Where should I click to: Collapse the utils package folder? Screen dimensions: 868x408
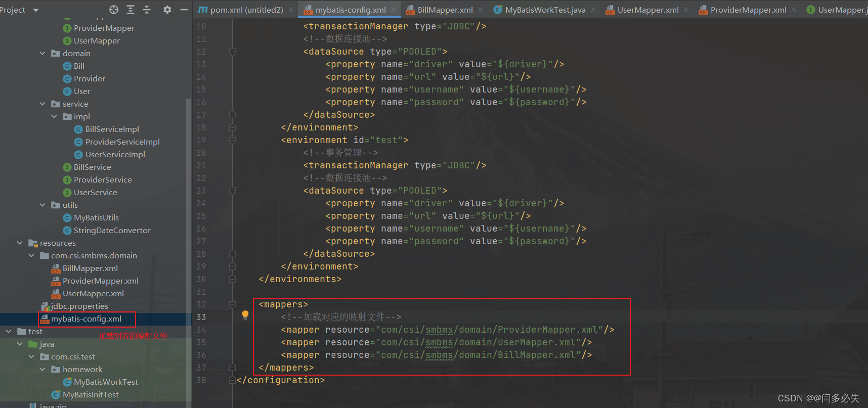[42, 205]
